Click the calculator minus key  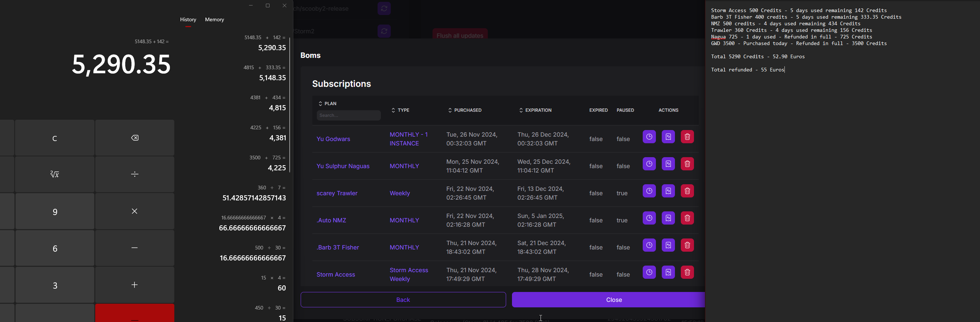tap(135, 248)
